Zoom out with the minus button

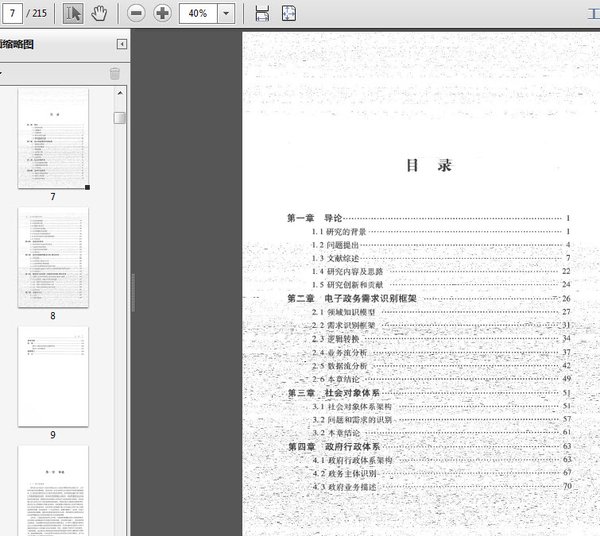[x=136, y=13]
